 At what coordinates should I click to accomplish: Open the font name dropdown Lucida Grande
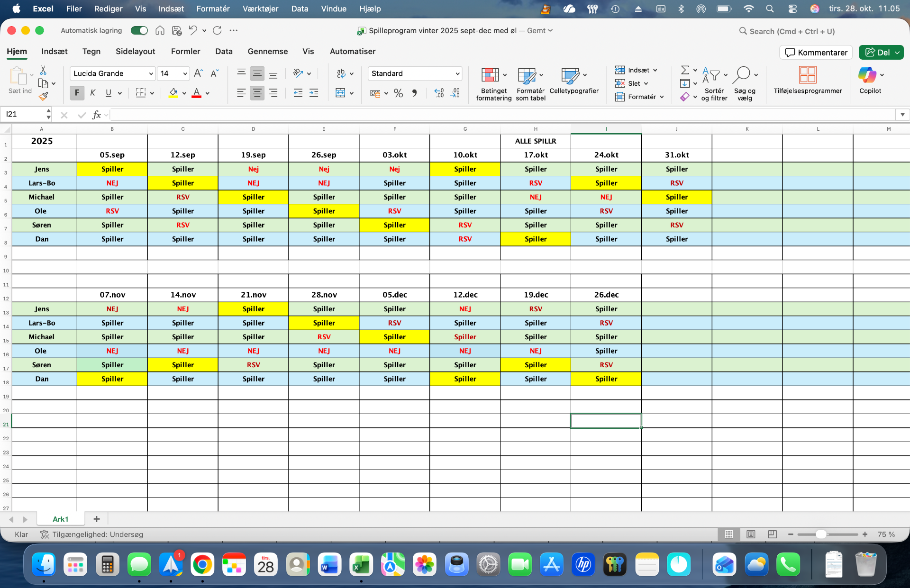pos(151,73)
